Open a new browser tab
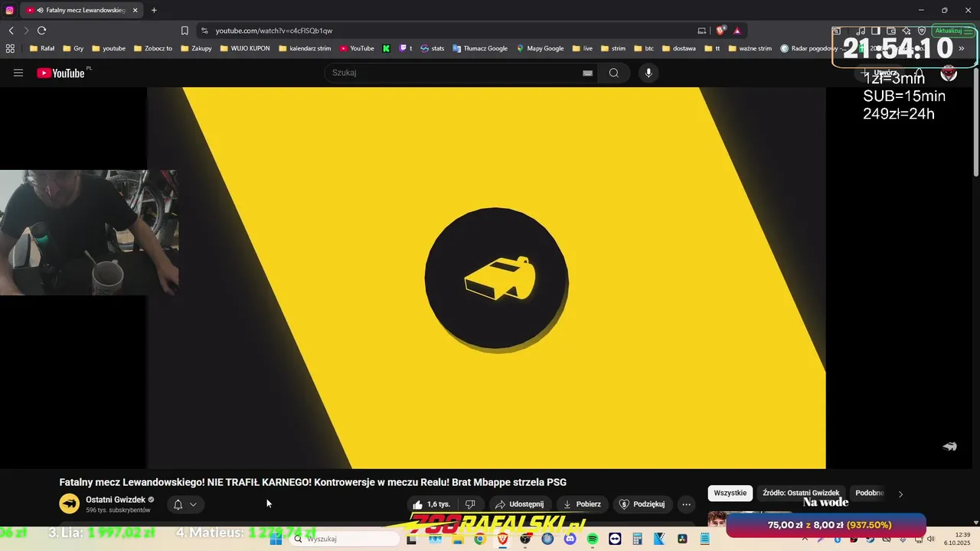This screenshot has width=980, height=551. [x=154, y=10]
